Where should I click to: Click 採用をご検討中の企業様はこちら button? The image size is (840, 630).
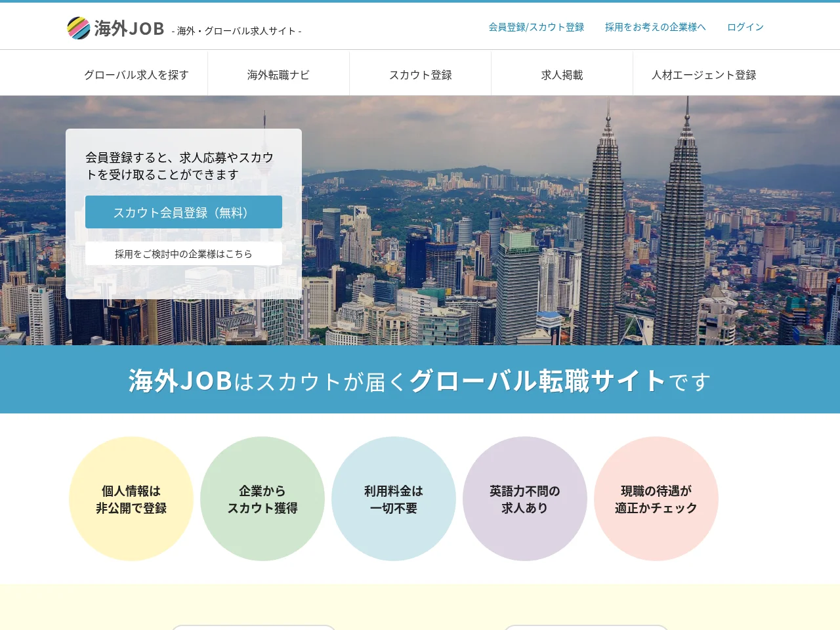[x=184, y=254]
